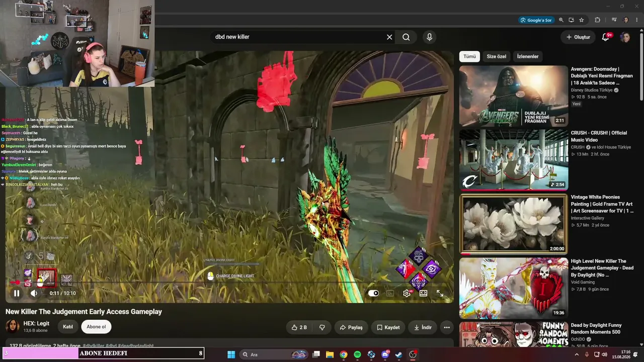Open the Oluştur create menu
Image resolution: width=644 pixels, height=362 pixels.
point(578,37)
